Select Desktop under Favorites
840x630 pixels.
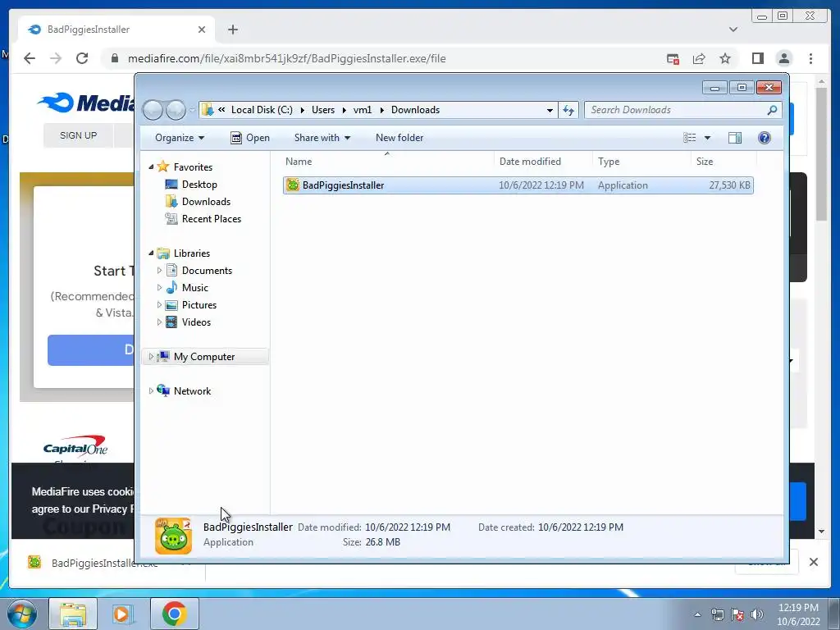coord(199,185)
